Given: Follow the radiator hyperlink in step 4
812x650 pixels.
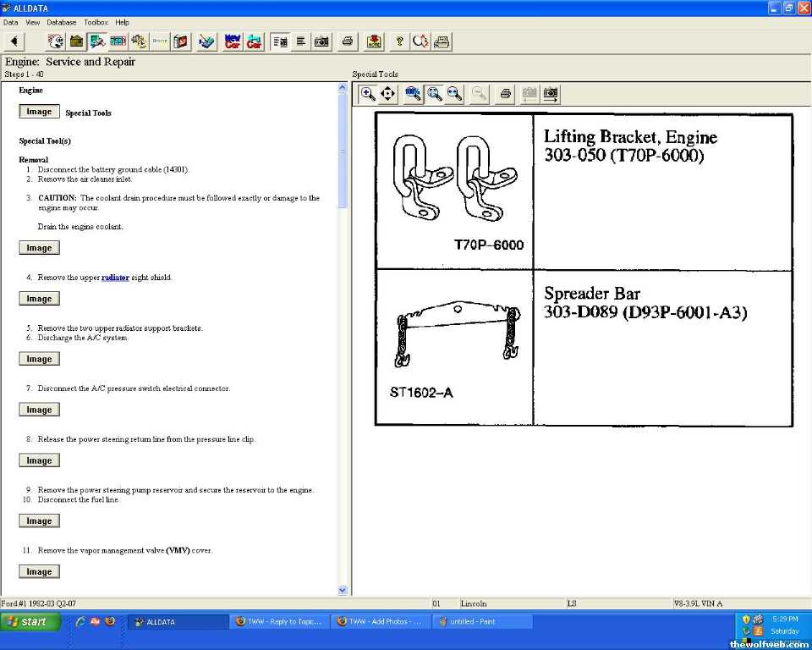Looking at the screenshot, I should pyautogui.click(x=115, y=278).
